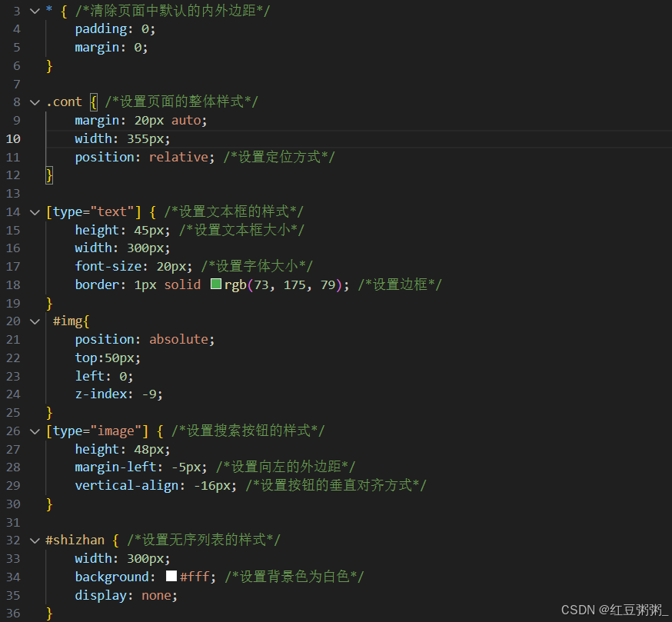Screen dimensions: 672x622
Task: Click the opening brace after .cont
Action: coord(94,102)
